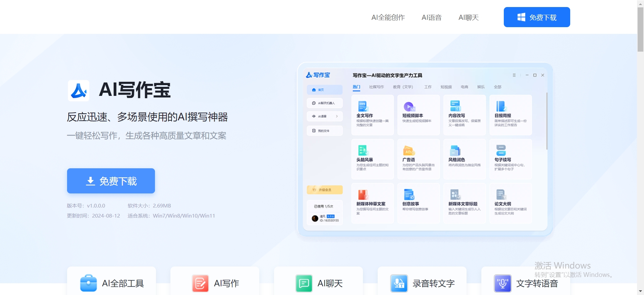This screenshot has height=295, width=644.
Task: Open the 录音转文字 card
Action: (422, 281)
